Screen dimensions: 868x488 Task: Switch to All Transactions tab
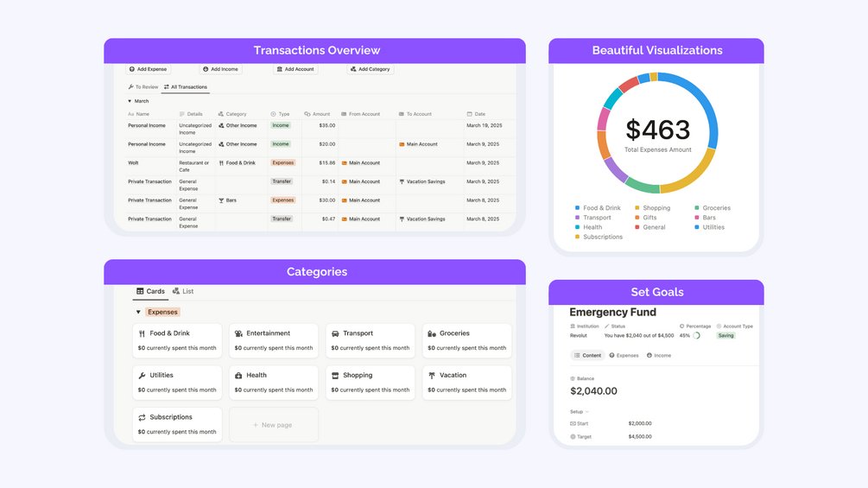pos(186,87)
